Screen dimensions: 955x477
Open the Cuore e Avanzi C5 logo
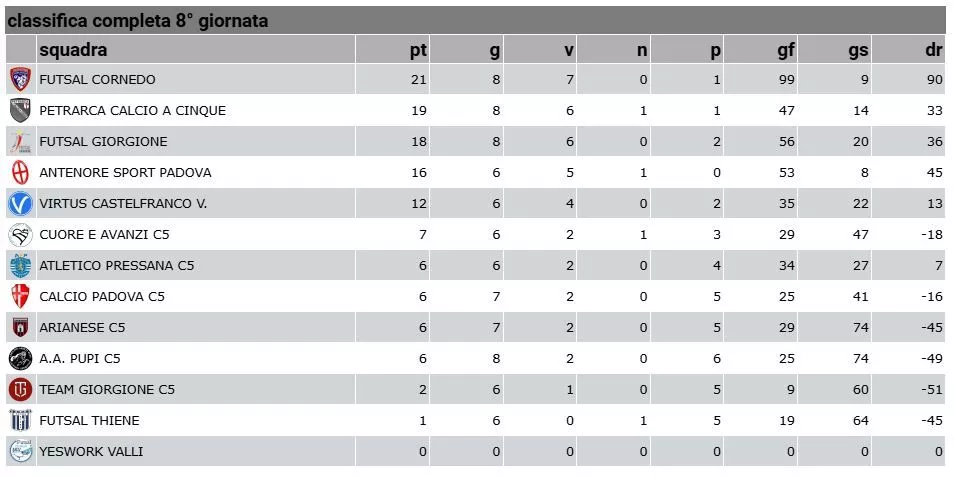click(x=20, y=235)
